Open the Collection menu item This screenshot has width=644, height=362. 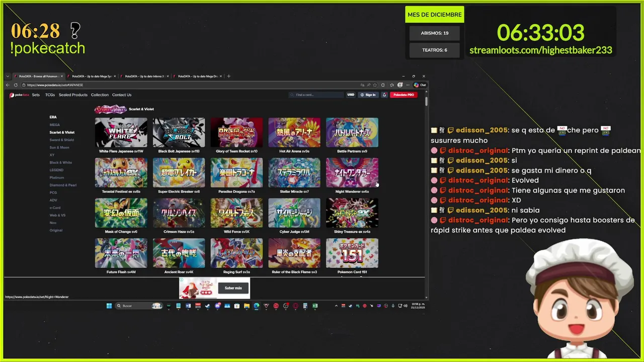100,95
